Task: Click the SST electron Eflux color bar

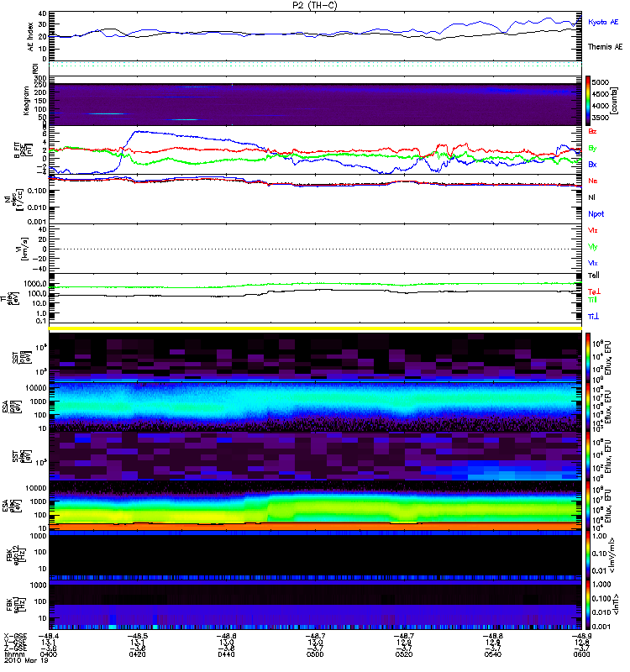Action: pos(588,456)
